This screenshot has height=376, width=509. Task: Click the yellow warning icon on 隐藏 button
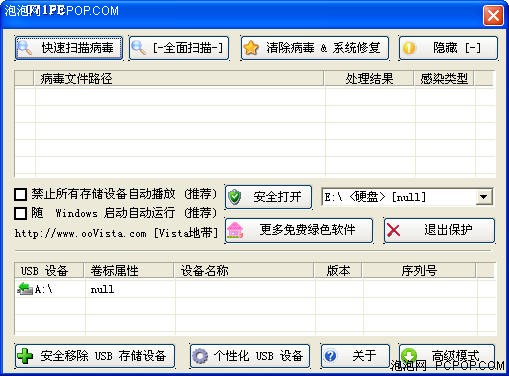coord(409,48)
